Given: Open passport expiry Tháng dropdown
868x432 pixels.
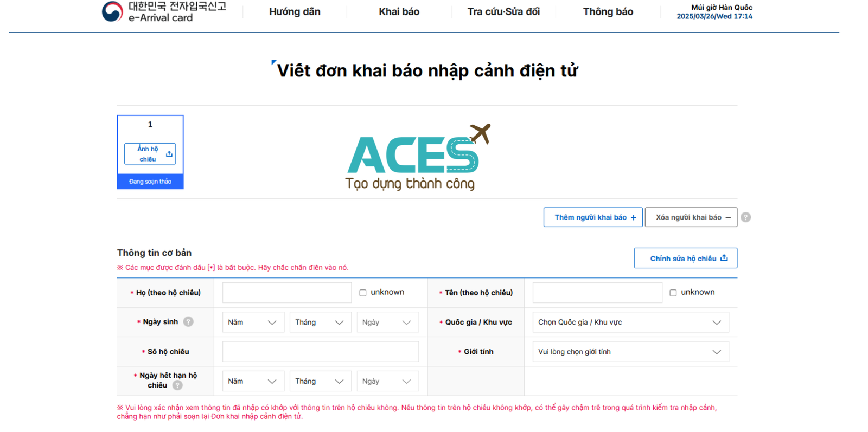Looking at the screenshot, I should tap(320, 382).
